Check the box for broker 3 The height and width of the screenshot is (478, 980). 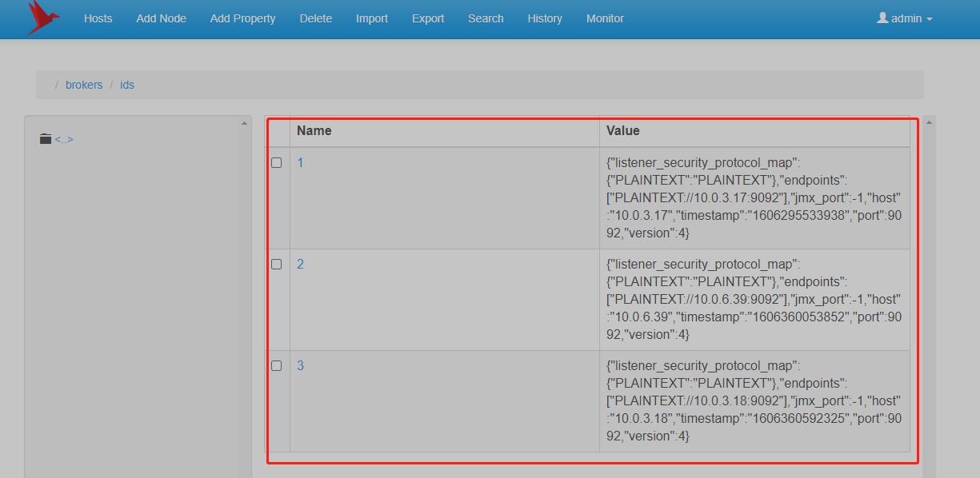point(277,366)
